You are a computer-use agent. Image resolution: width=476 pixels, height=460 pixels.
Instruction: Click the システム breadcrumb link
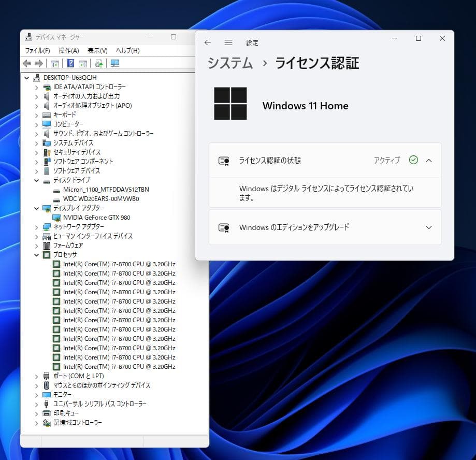229,63
